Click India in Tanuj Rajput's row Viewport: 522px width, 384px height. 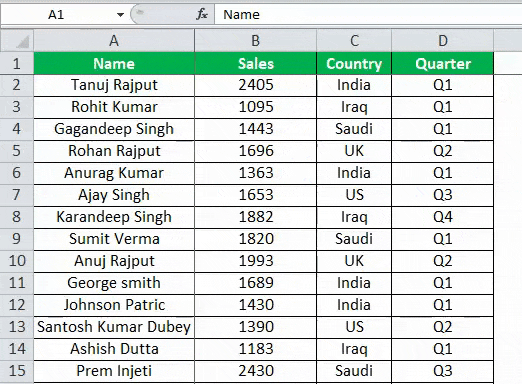tap(354, 85)
